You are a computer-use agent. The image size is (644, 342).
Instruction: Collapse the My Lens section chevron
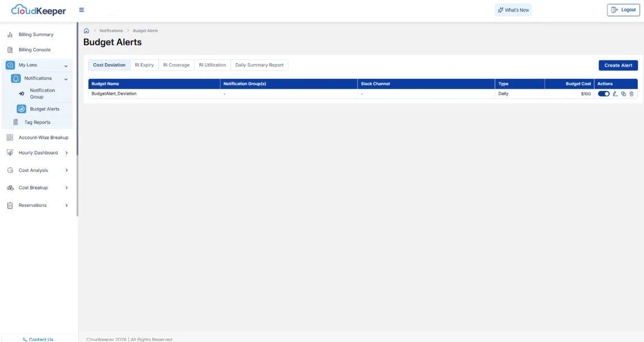pyautogui.click(x=66, y=65)
